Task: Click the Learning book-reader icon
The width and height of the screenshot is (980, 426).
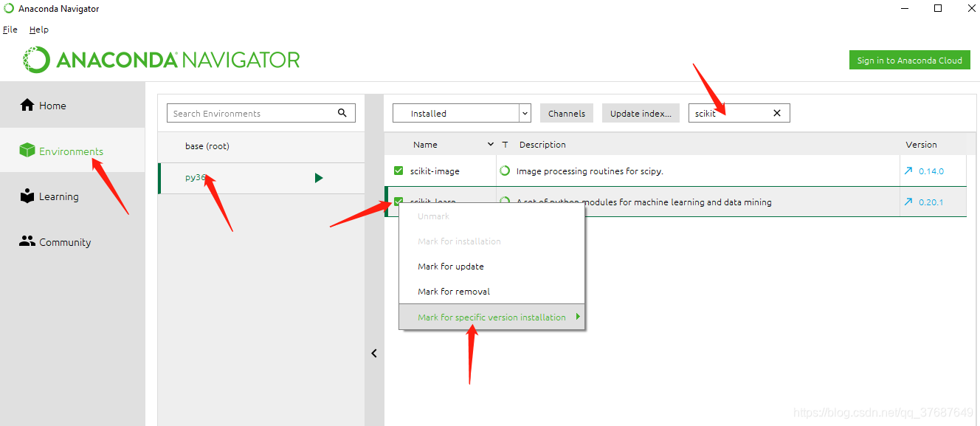Action: [27, 196]
